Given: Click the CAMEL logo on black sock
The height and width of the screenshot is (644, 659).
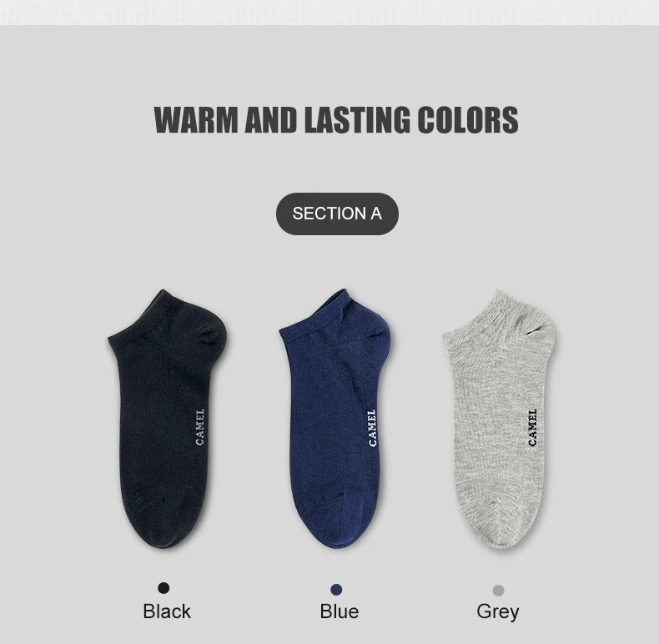Looking at the screenshot, I should [200, 426].
